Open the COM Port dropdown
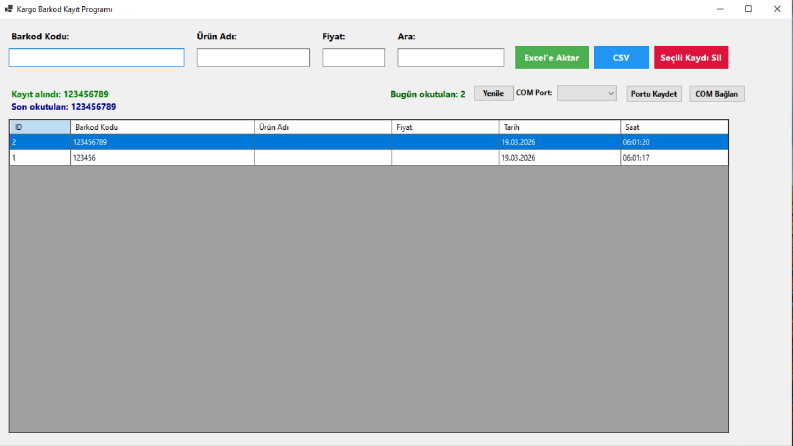The height and width of the screenshot is (446, 793). [x=587, y=94]
